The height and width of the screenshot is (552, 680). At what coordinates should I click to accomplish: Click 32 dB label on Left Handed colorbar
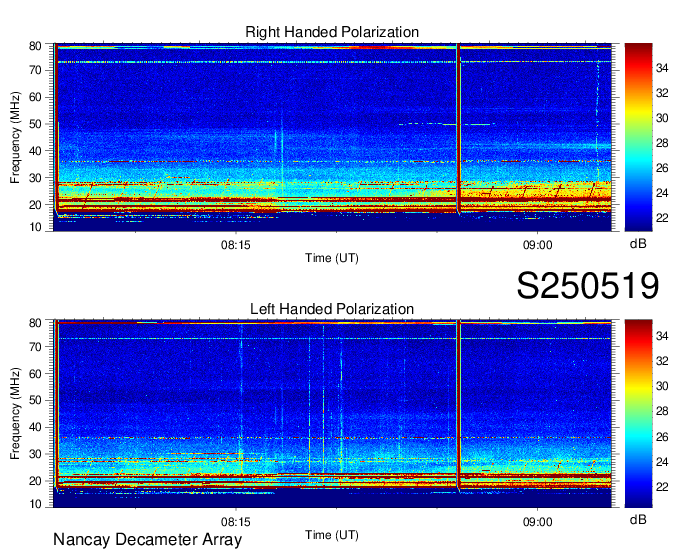tap(662, 361)
